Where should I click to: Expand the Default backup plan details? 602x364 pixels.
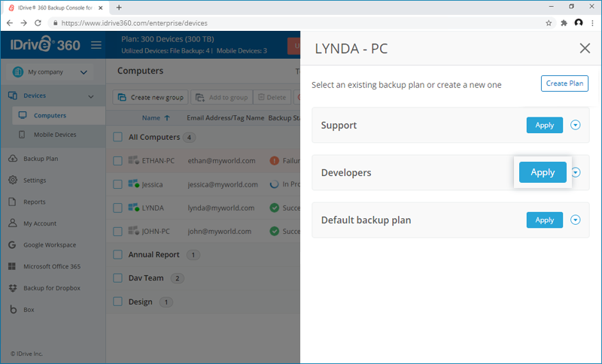pyautogui.click(x=575, y=220)
